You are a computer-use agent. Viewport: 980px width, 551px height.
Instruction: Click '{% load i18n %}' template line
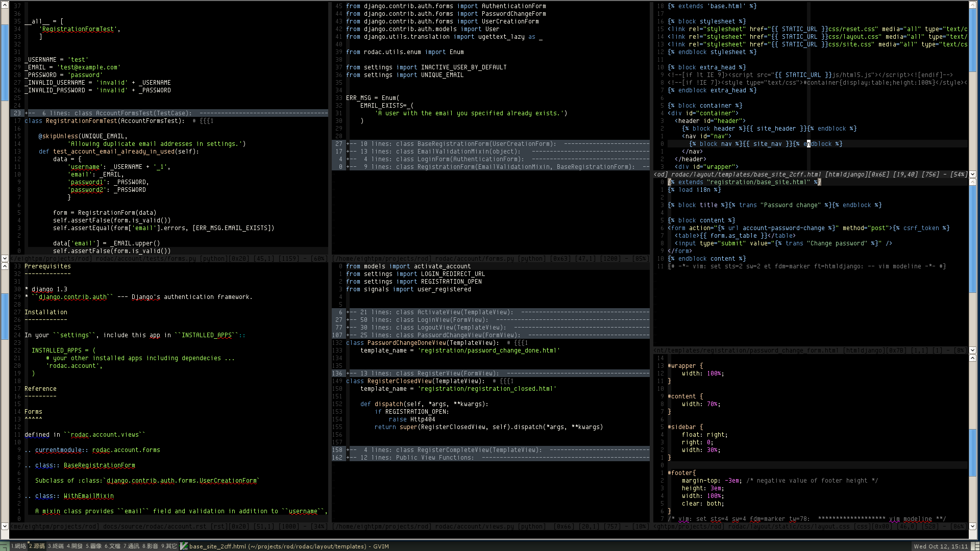coord(694,190)
